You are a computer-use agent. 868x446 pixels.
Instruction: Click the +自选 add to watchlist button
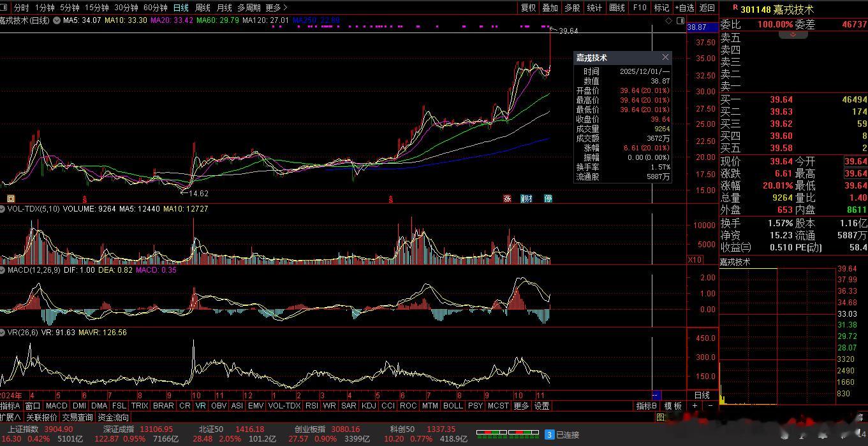pyautogui.click(x=684, y=8)
